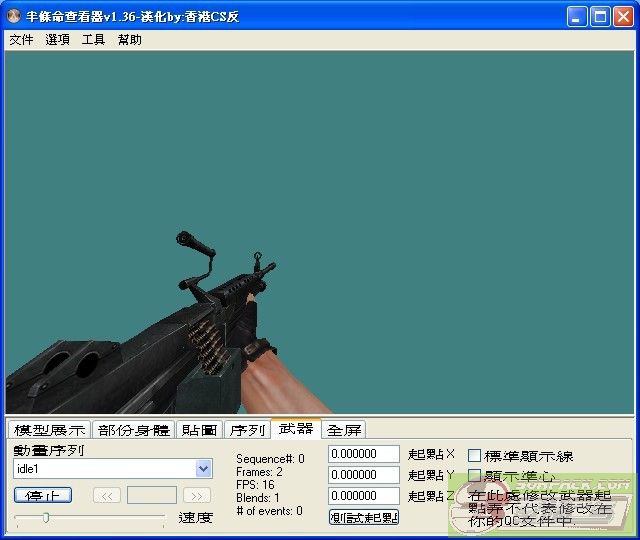Select the 序列 tab
Image resolution: width=640 pixels, height=540 pixels.
pyautogui.click(x=247, y=430)
